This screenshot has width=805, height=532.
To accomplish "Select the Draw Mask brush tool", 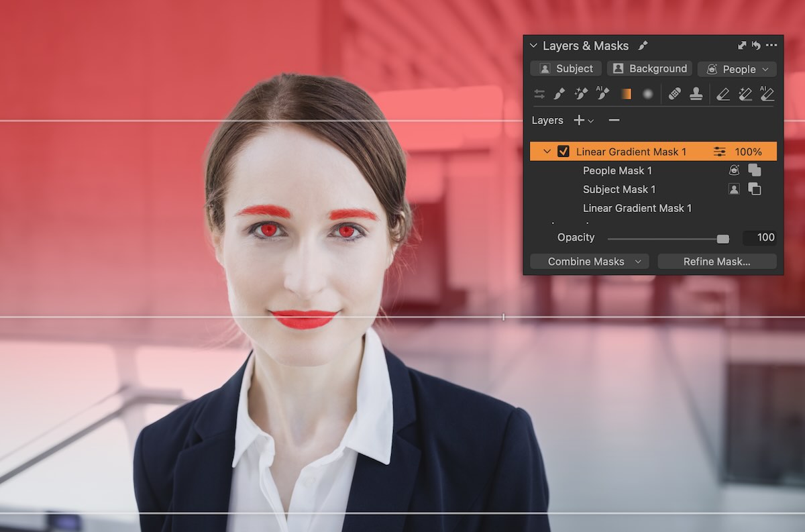I will (559, 94).
